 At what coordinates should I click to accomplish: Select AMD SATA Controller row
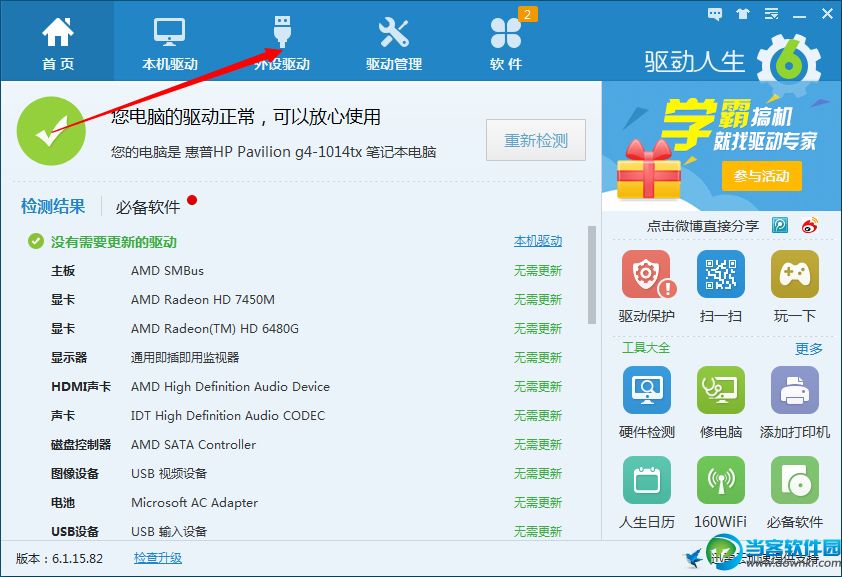(x=306, y=444)
